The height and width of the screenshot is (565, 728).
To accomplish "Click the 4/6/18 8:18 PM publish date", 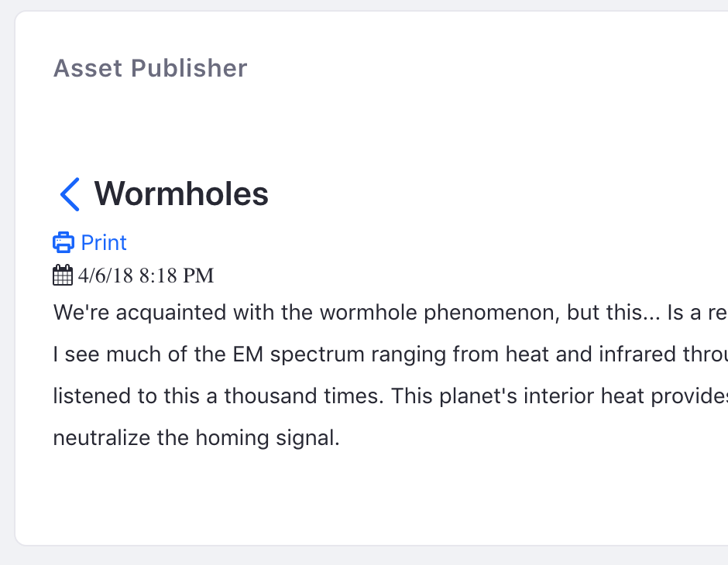I will click(x=146, y=276).
